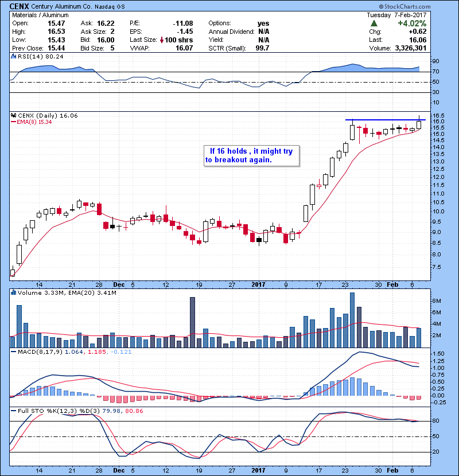This screenshot has width=459, height=476.
Task: Click the CENX ticker symbol in the header
Action: [19, 6]
